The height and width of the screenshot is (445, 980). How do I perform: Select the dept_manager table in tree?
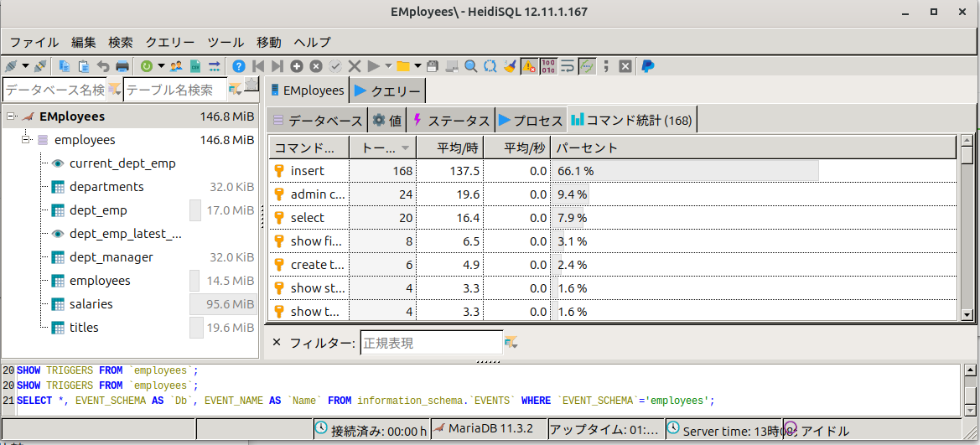(x=111, y=257)
